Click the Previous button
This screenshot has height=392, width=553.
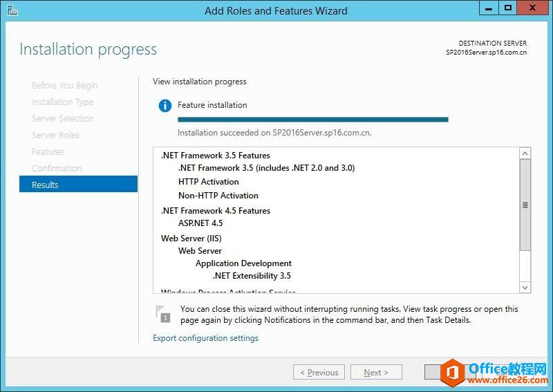pyautogui.click(x=319, y=372)
